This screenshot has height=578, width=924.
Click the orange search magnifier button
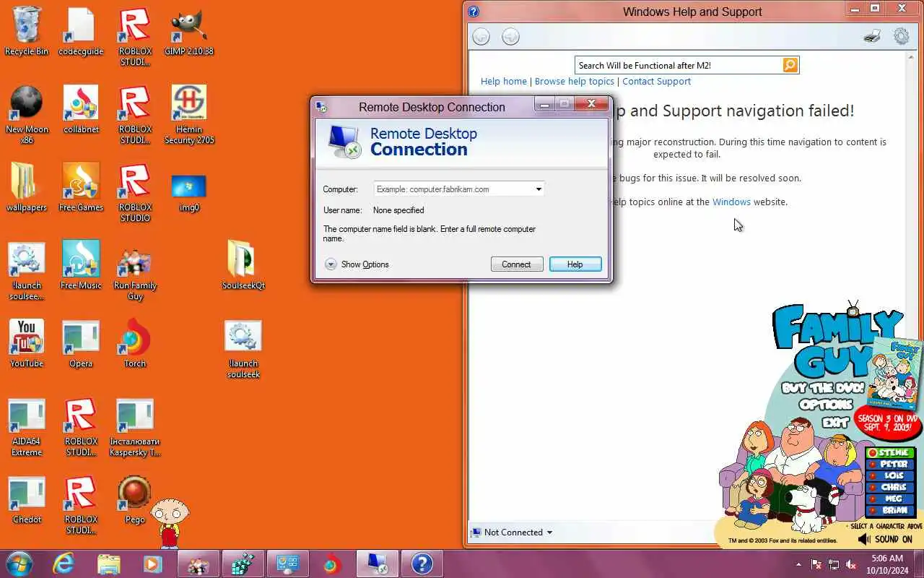(790, 65)
